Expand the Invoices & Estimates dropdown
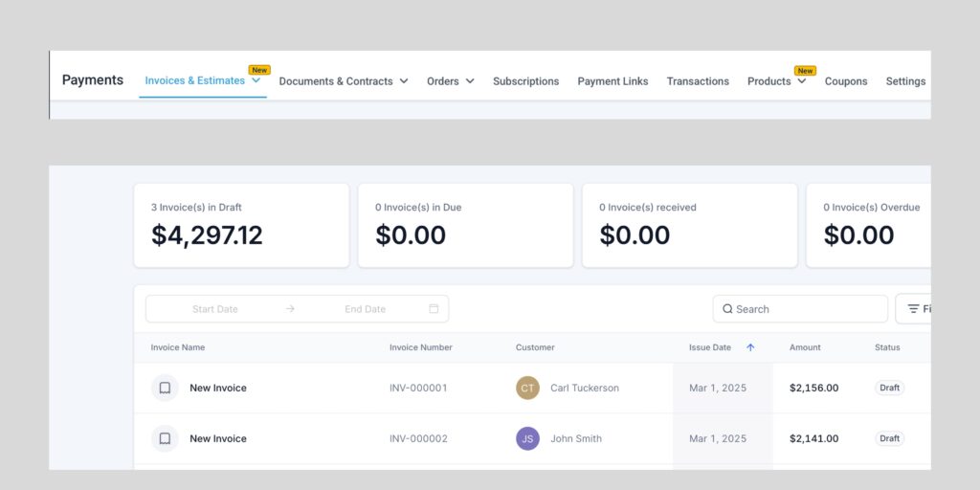Image resolution: width=980 pixels, height=490 pixels. coord(256,81)
